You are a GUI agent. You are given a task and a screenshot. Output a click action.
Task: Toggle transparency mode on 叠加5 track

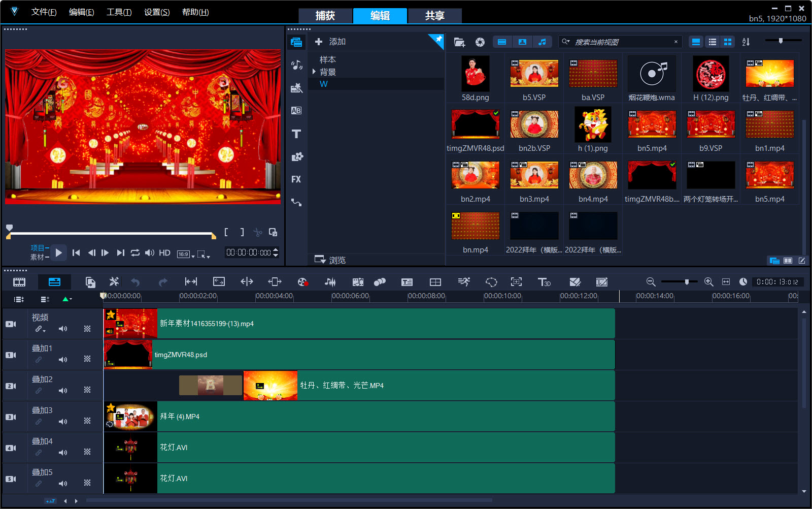pyautogui.click(x=87, y=483)
